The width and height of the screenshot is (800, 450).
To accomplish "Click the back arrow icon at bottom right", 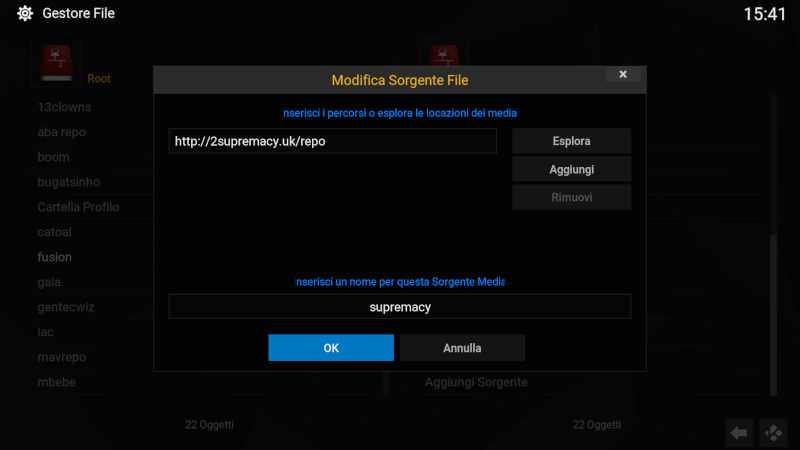I will click(x=739, y=433).
